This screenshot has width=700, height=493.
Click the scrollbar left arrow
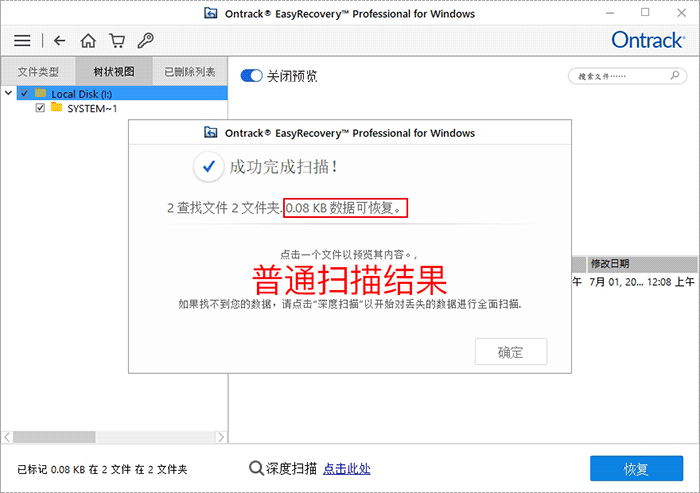click(7, 437)
